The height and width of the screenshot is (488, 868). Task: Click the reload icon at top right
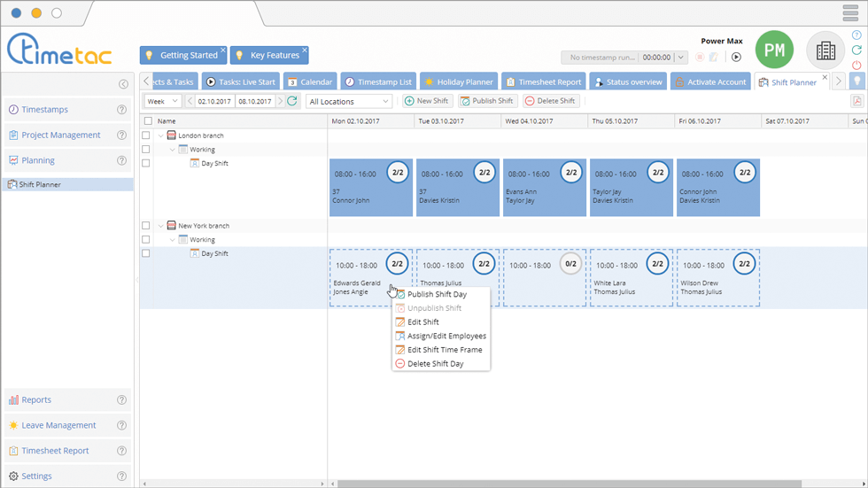point(856,50)
